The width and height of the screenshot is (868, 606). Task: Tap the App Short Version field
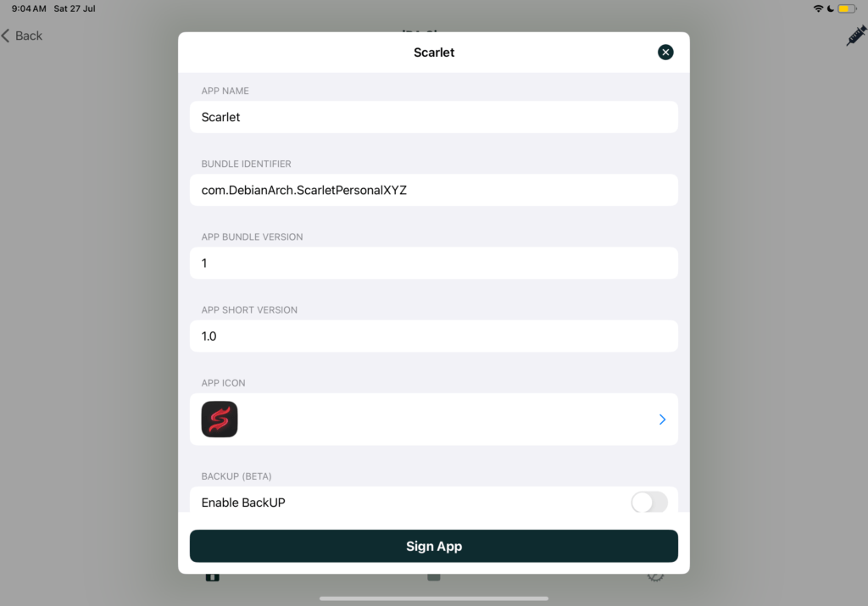pos(433,336)
